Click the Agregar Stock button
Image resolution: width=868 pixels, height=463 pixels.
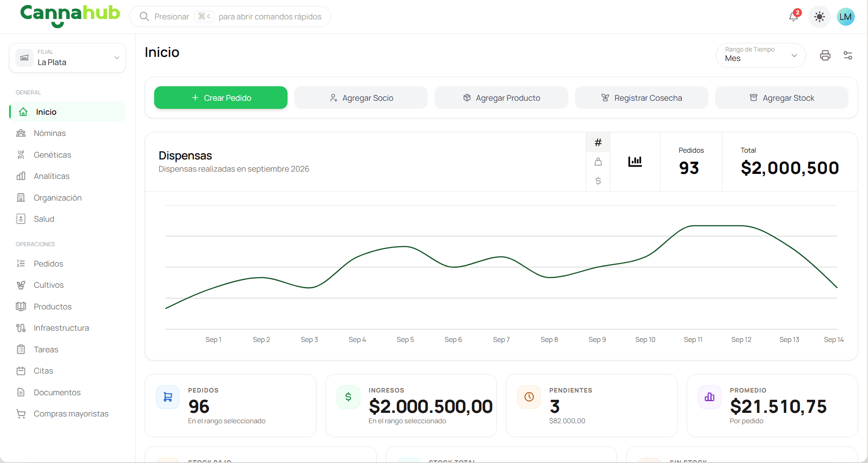pyautogui.click(x=782, y=98)
